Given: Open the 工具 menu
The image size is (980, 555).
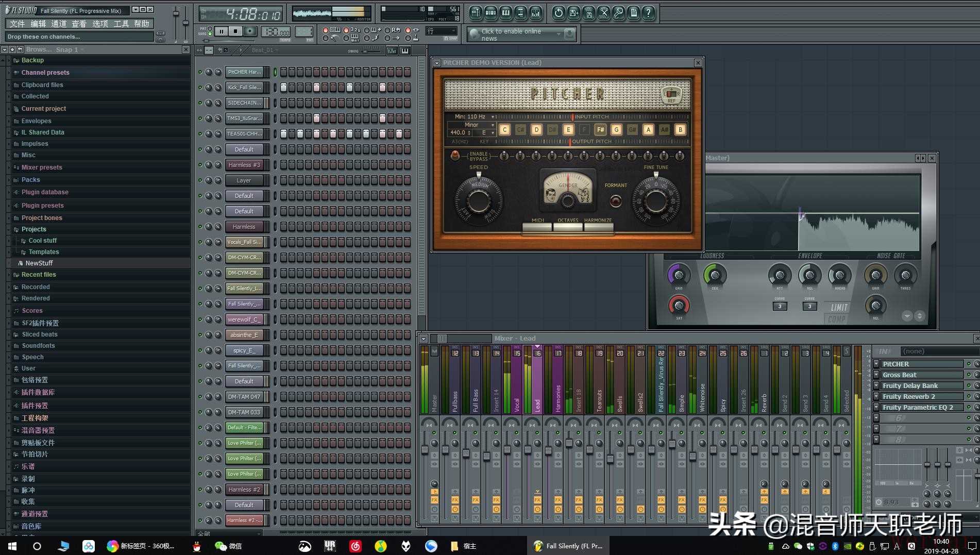Looking at the screenshot, I should 121,24.
